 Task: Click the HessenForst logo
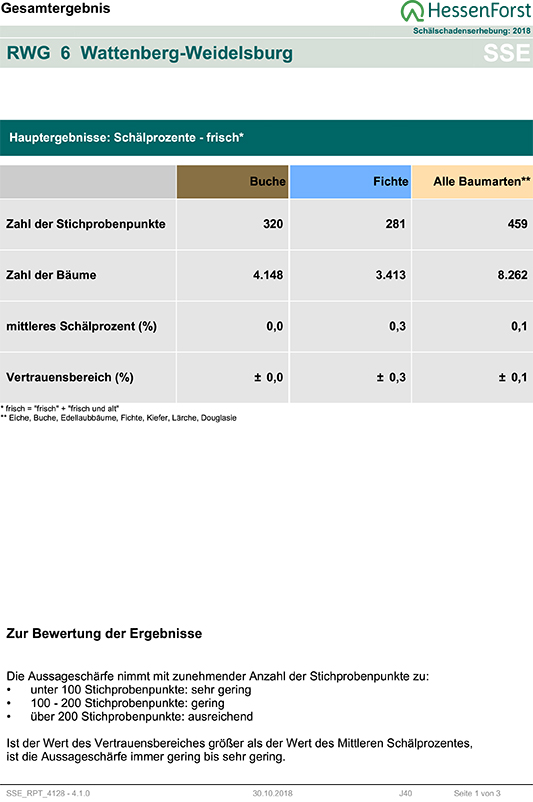(465, 11)
